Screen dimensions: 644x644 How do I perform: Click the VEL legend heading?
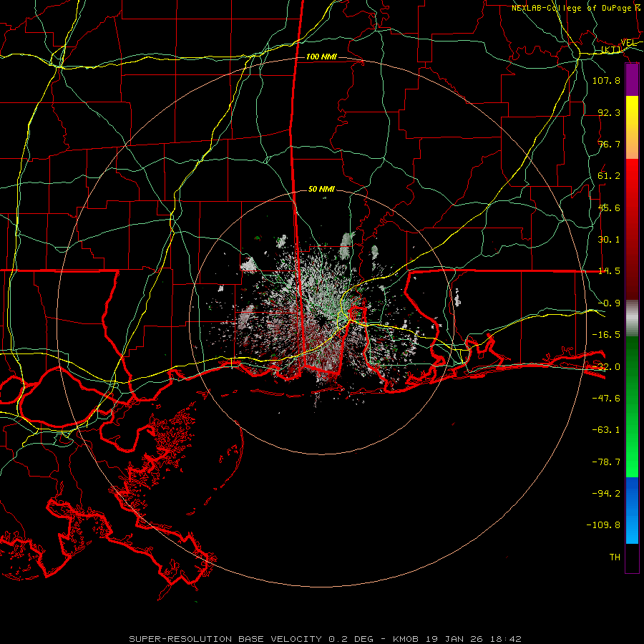pyautogui.click(x=628, y=43)
